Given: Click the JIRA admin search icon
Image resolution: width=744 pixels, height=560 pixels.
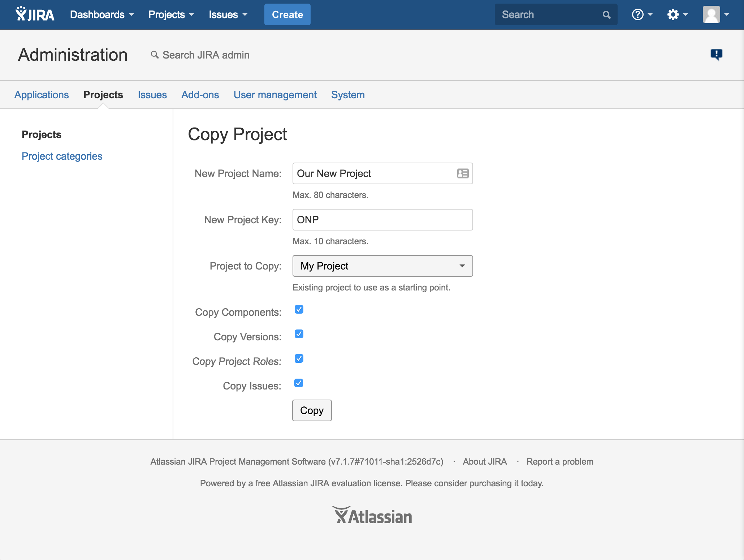Looking at the screenshot, I should [155, 55].
